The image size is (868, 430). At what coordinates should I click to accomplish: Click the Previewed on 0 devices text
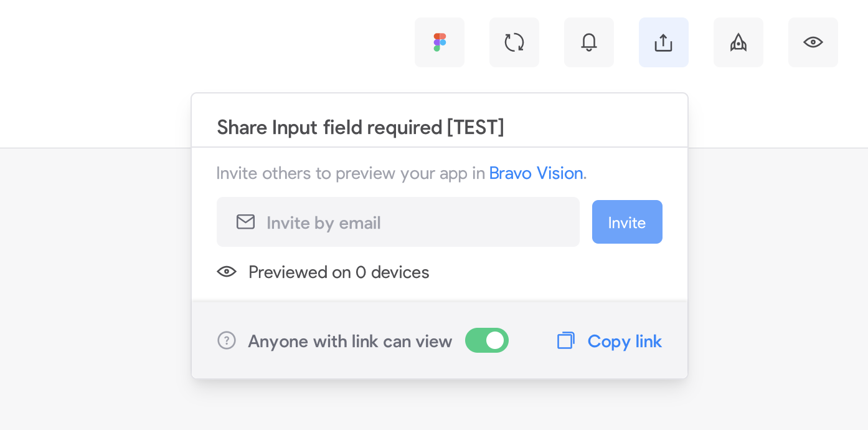pyautogui.click(x=339, y=272)
